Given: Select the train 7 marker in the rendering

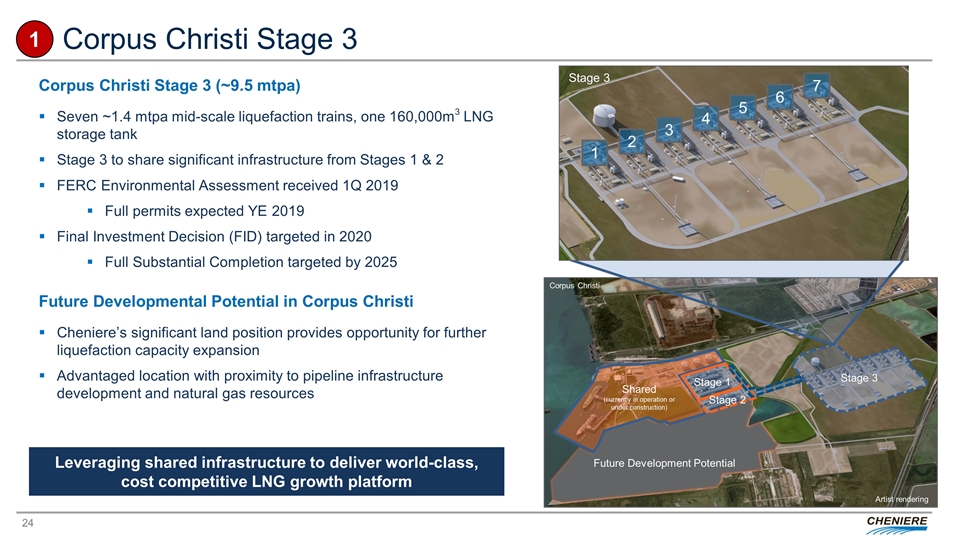Looking at the screenshot, I should click(x=817, y=85).
